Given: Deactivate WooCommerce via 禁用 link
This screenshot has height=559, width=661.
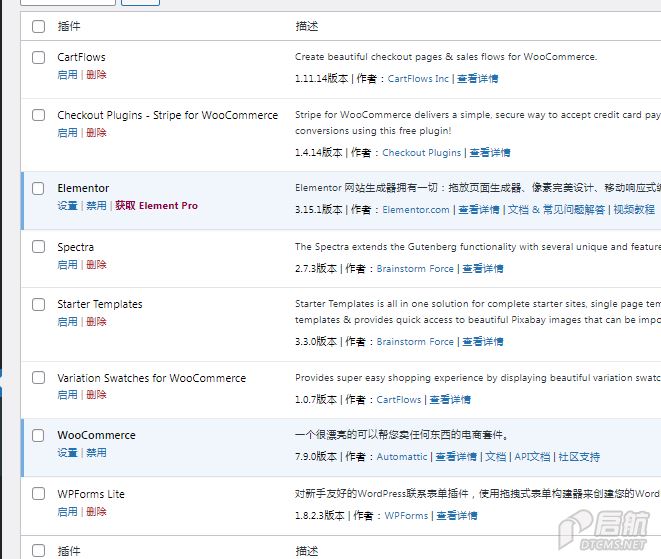Looking at the screenshot, I should pyautogui.click(x=96, y=453).
